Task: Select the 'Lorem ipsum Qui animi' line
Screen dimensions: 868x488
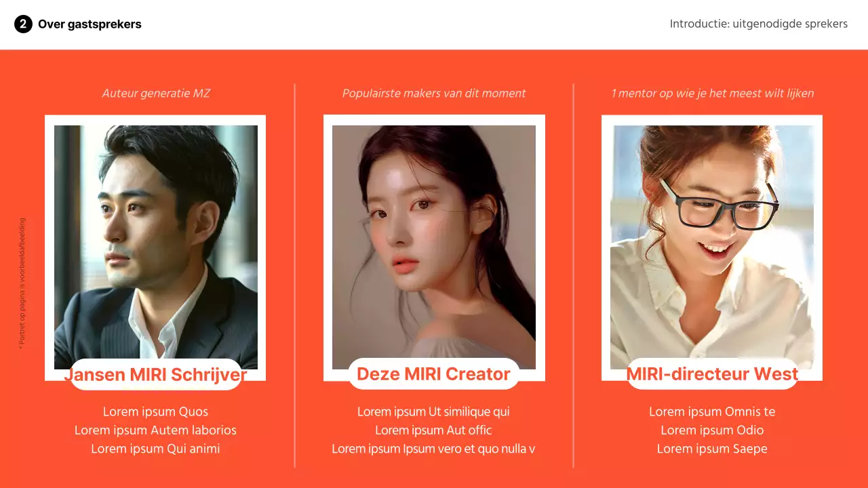Action: tap(155, 449)
